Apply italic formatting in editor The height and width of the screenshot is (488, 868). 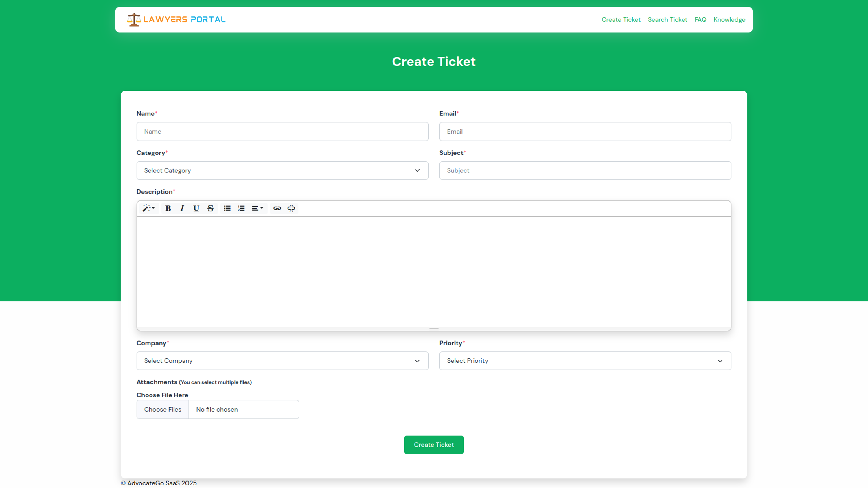[x=182, y=208]
